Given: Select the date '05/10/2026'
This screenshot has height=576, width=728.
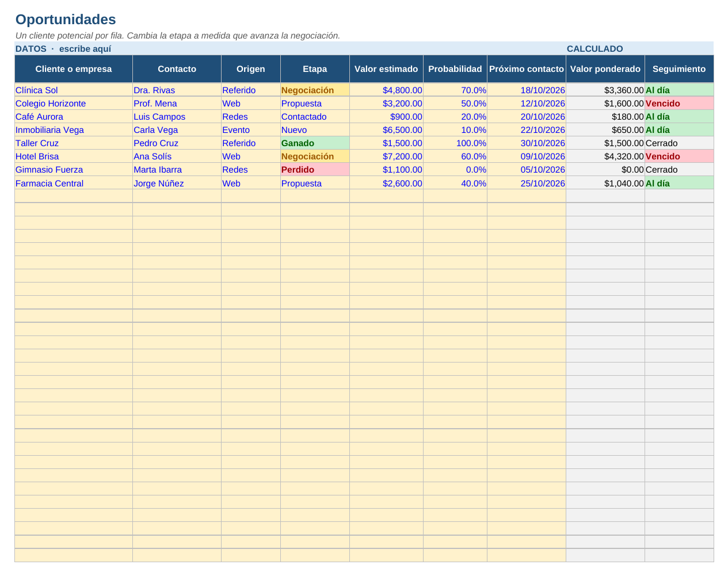Looking at the screenshot, I should click(527, 169).
